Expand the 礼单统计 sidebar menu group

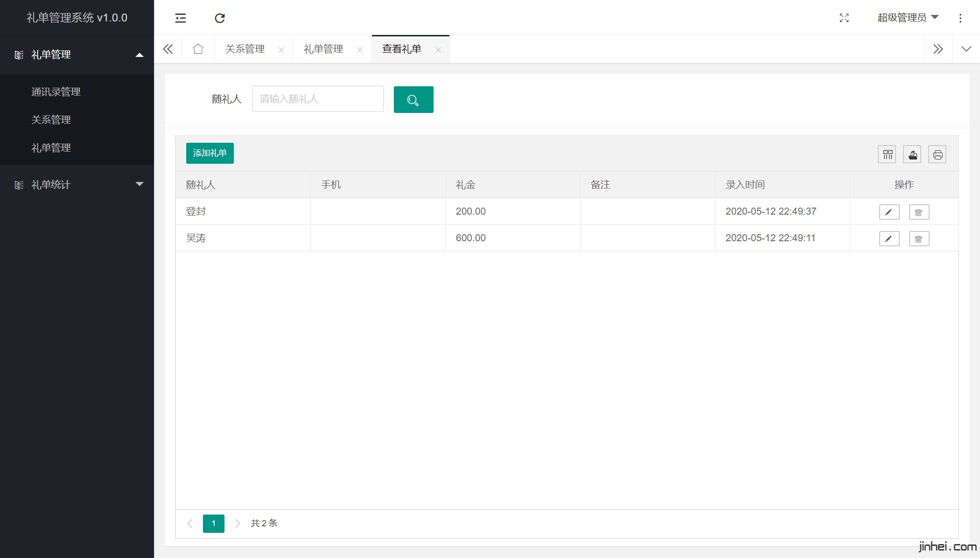[77, 185]
